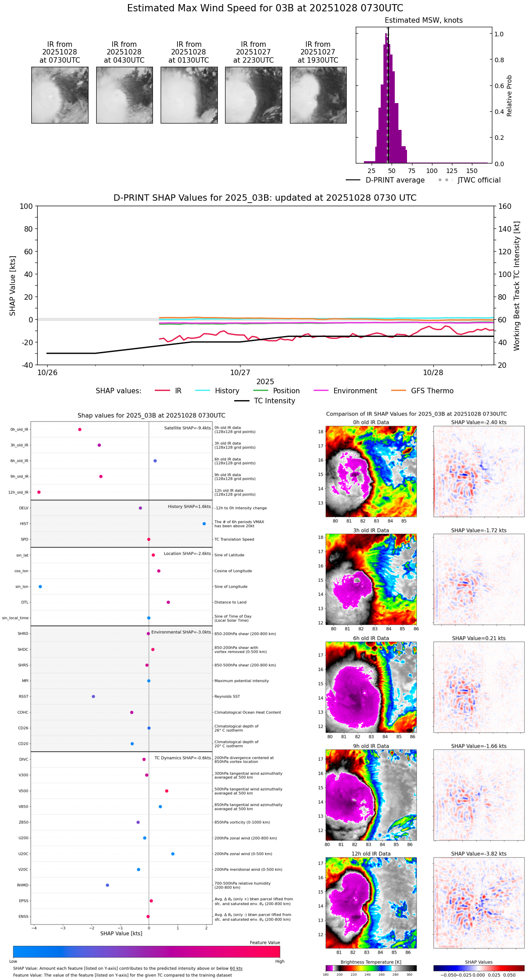Select the D-PRINT average legend line
Image resolution: width=530 pixels, height=980 pixels.
(386, 180)
